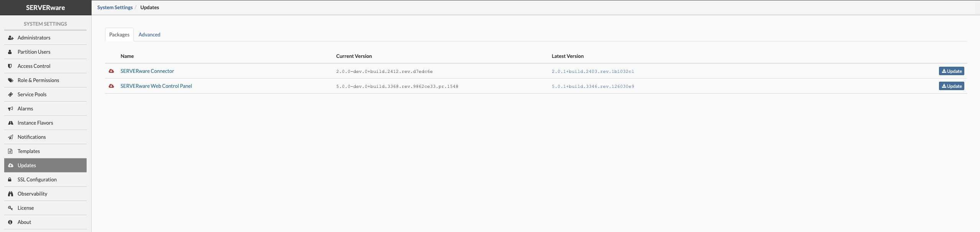The image size is (980, 232).
Task: Switch to the Advanced tab
Action: tap(149, 35)
